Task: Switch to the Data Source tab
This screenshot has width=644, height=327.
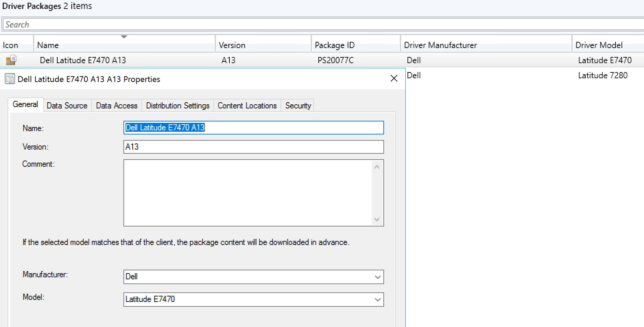Action: pyautogui.click(x=67, y=105)
